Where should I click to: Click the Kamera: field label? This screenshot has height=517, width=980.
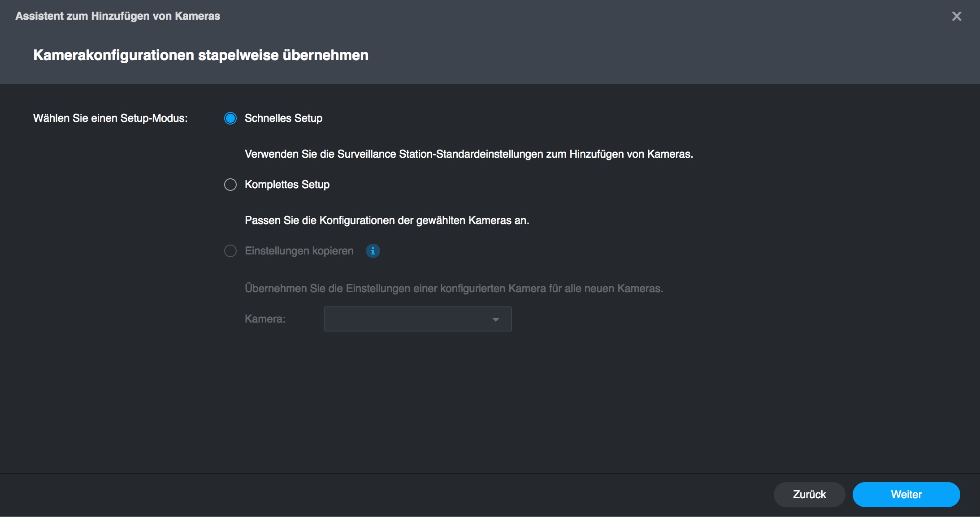point(265,319)
